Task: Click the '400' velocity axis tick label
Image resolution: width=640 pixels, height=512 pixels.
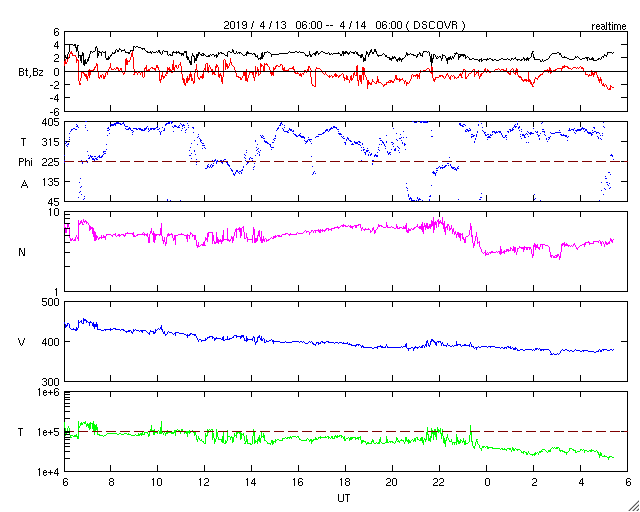Action: [x=51, y=342]
